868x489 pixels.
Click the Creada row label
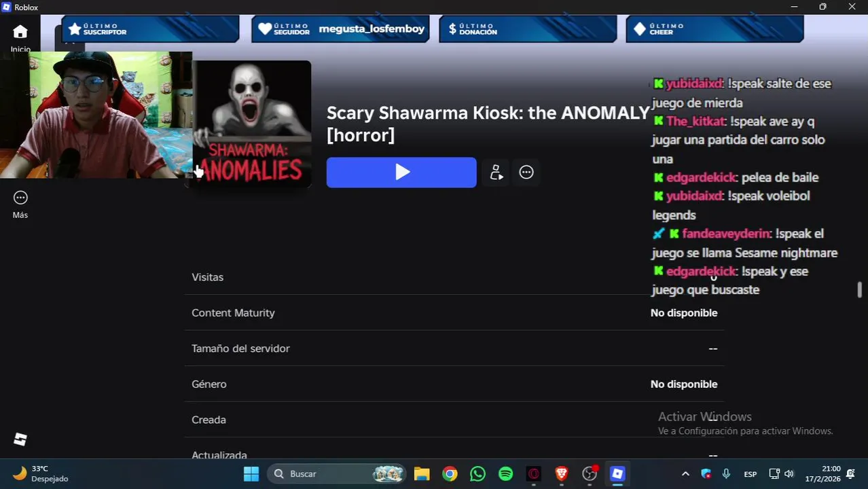[x=209, y=420]
